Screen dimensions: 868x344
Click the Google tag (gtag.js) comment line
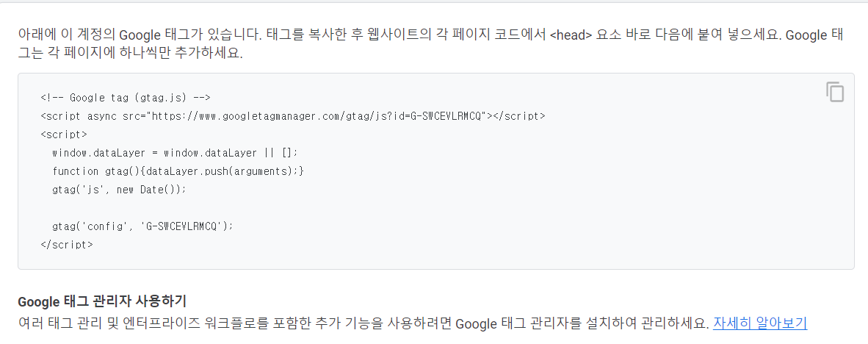point(125,98)
